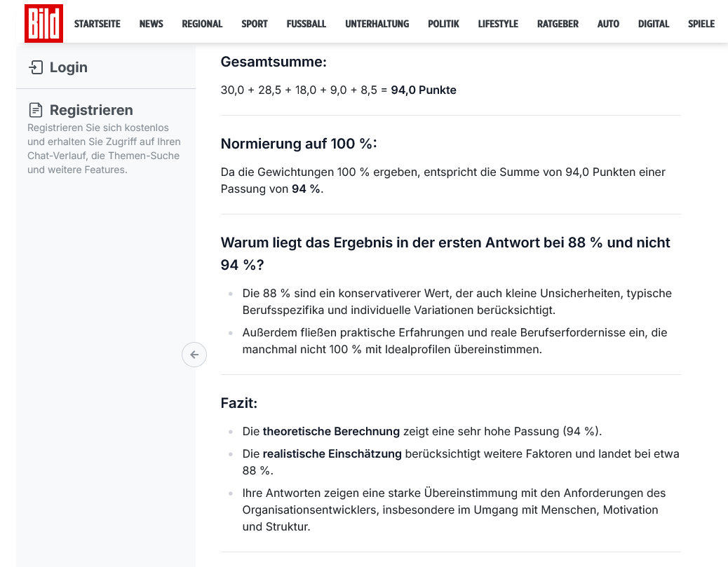Image resolution: width=728 pixels, height=567 pixels.
Task: Click the Fazit heading
Action: point(239,403)
